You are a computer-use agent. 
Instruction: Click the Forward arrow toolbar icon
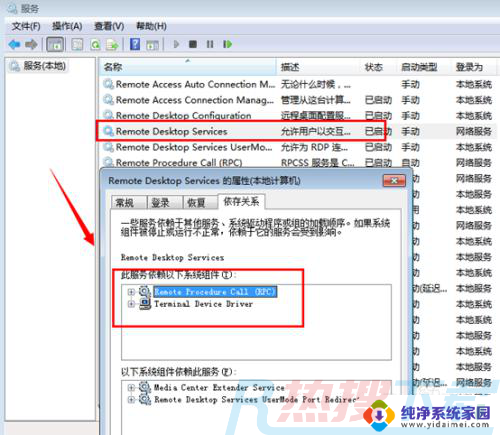pyautogui.click(x=31, y=44)
